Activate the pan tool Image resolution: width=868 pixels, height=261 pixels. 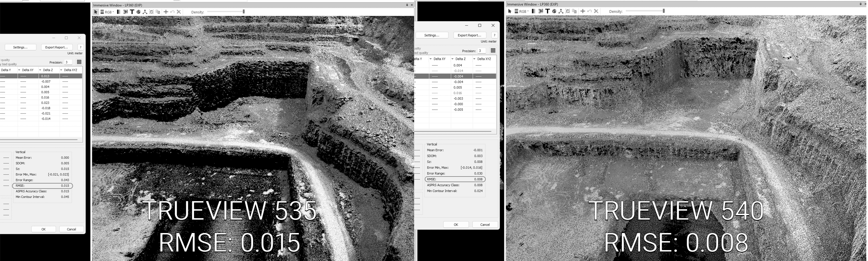pos(167,12)
